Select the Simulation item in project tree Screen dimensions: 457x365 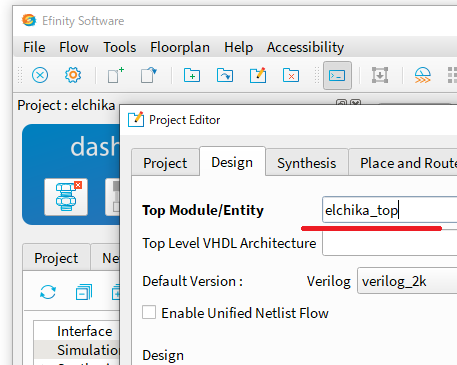[x=88, y=350]
